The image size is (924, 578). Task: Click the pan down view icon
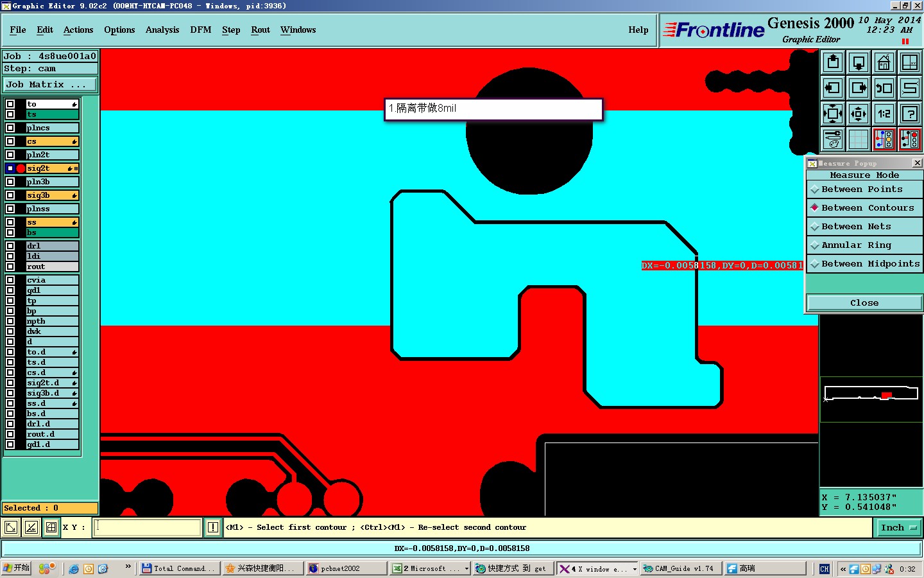tap(859, 62)
